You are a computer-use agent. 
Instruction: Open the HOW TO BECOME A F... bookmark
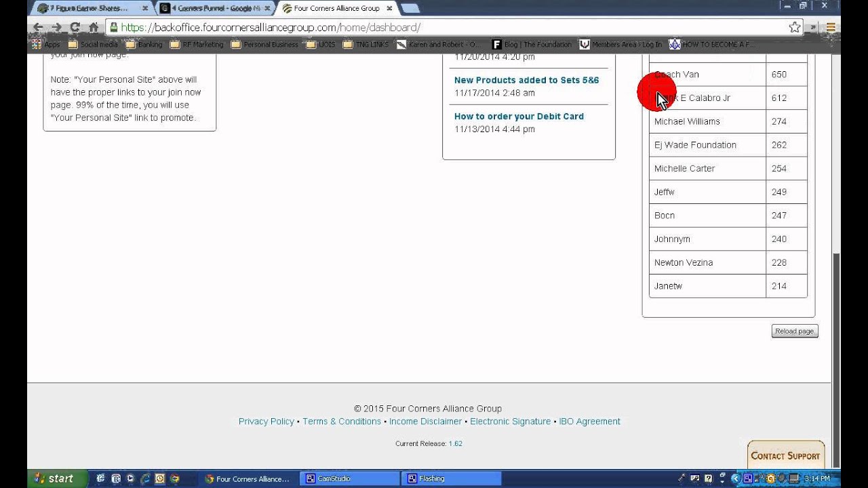click(712, 45)
